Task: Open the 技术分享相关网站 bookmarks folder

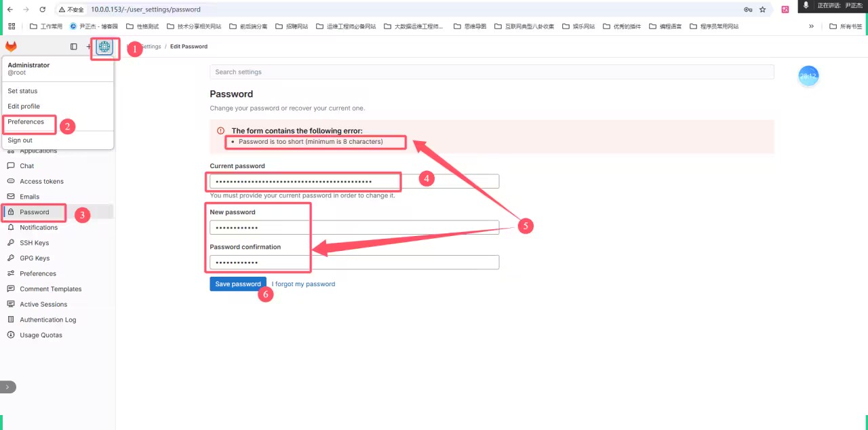Action: point(194,26)
